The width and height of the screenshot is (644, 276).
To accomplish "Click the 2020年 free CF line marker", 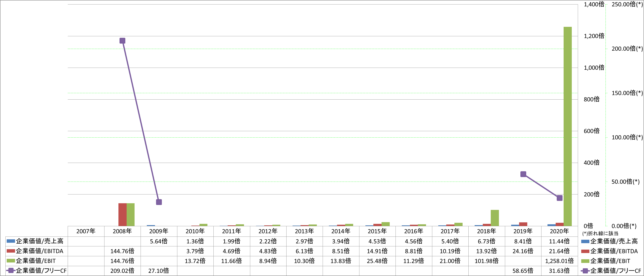I will [560, 198].
